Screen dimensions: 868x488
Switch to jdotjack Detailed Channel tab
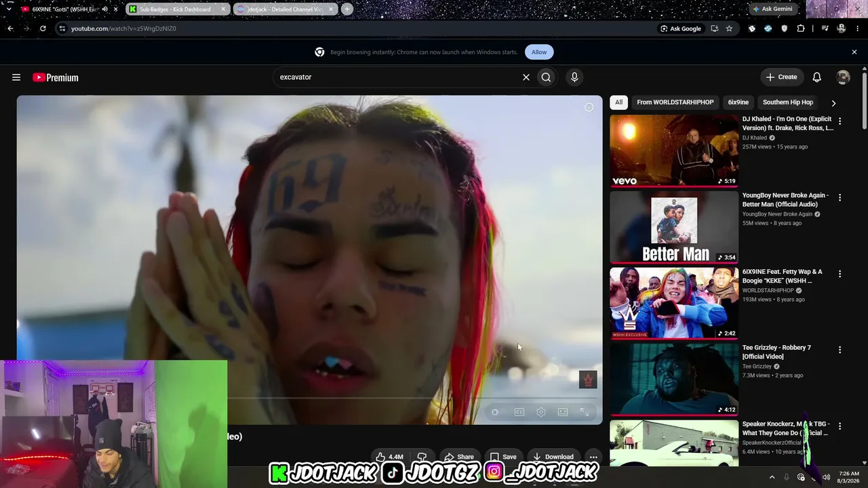click(x=285, y=9)
